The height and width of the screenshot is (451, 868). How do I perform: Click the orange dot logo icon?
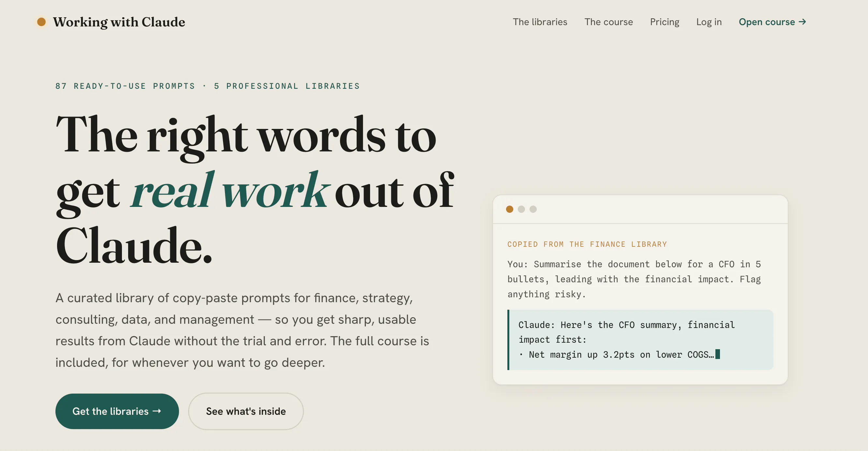click(x=41, y=22)
